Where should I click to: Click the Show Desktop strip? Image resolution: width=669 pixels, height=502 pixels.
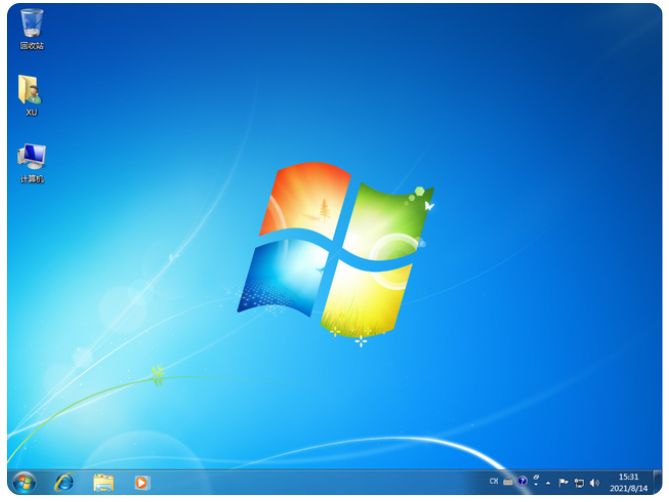pos(657,482)
